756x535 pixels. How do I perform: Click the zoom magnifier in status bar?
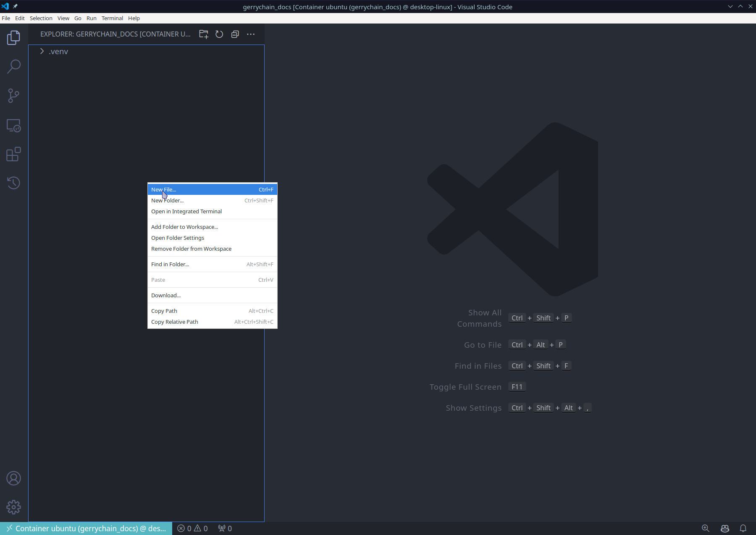tap(706, 528)
